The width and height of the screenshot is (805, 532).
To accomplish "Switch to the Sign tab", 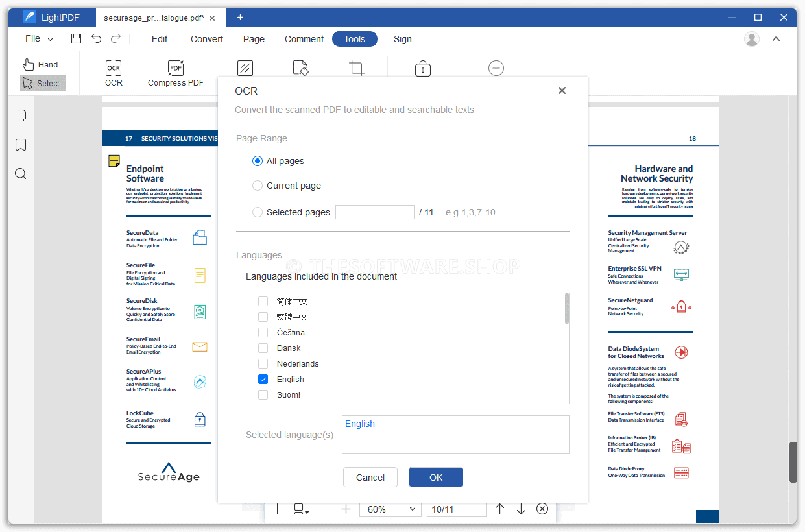I will (403, 39).
